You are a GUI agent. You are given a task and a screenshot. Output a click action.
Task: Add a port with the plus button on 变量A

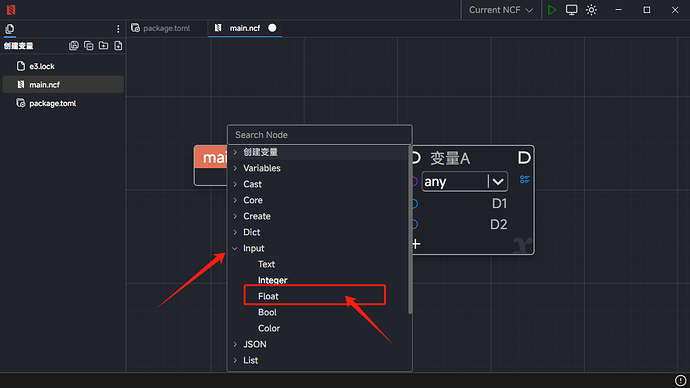[416, 244]
